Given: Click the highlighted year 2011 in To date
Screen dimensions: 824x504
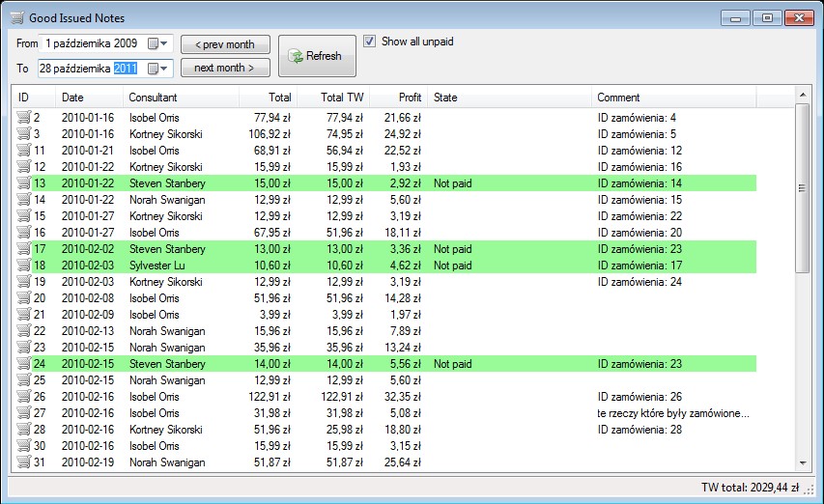Looking at the screenshot, I should [126, 69].
